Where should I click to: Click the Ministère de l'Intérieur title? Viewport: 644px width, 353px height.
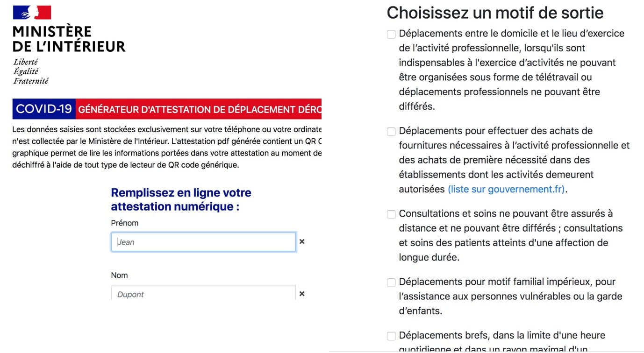69,39
